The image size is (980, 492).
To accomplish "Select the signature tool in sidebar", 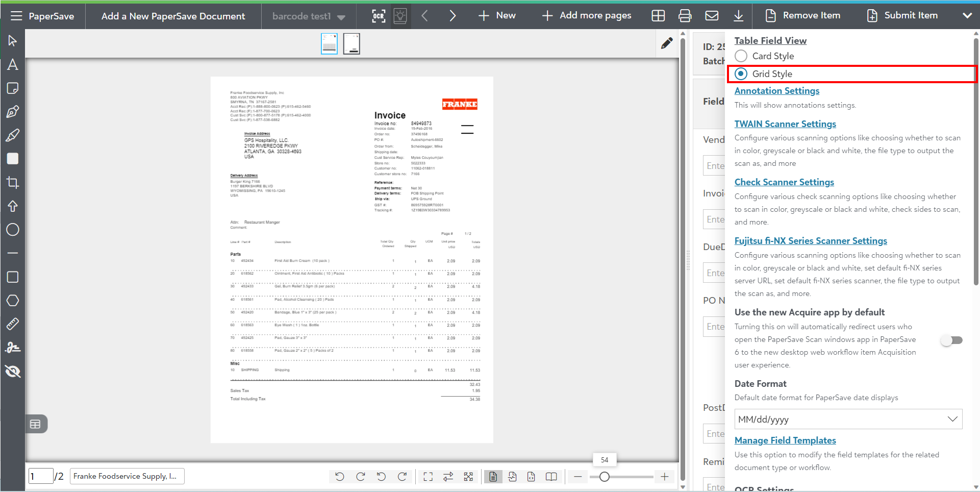I will click(13, 348).
